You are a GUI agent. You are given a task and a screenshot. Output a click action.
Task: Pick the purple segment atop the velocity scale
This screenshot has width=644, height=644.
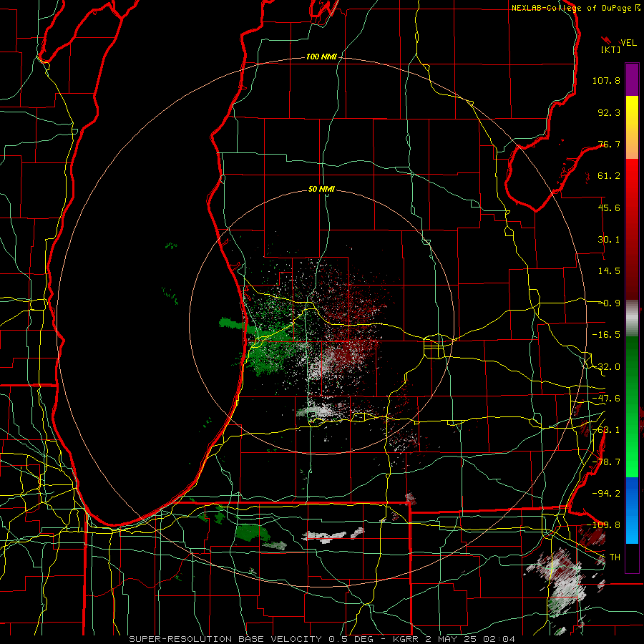632,79
